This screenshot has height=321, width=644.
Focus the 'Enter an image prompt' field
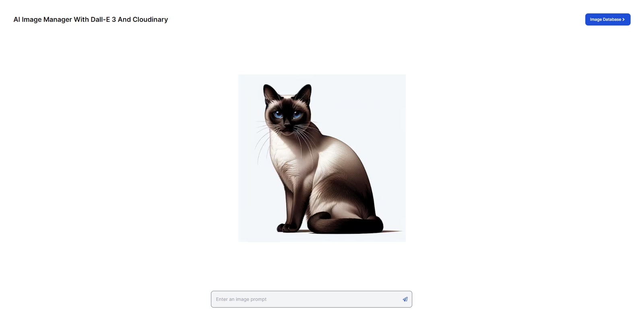312,299
